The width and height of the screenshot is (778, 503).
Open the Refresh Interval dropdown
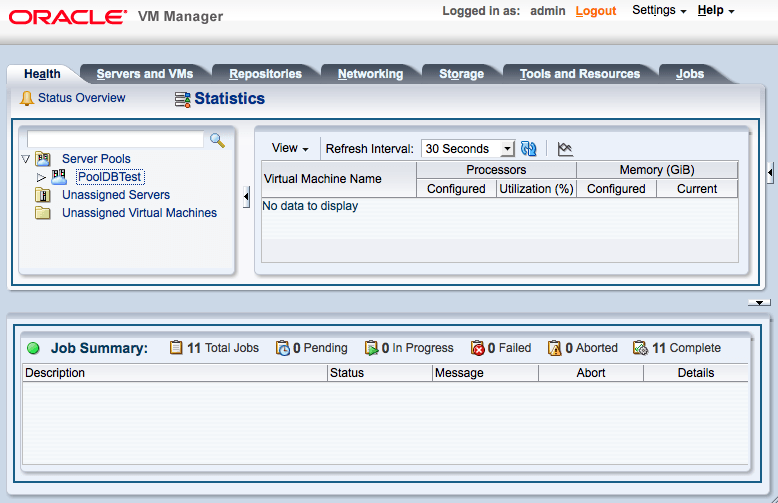point(468,149)
